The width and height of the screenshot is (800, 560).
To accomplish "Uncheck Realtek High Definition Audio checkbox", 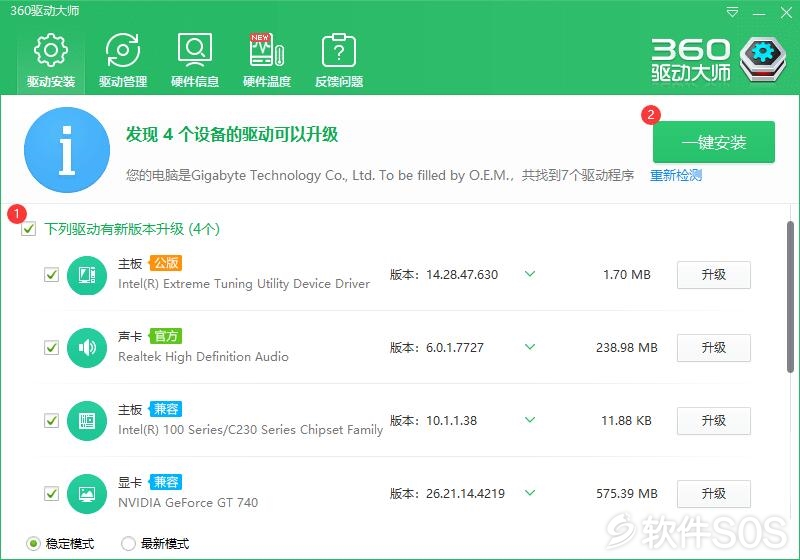I will tap(52, 348).
